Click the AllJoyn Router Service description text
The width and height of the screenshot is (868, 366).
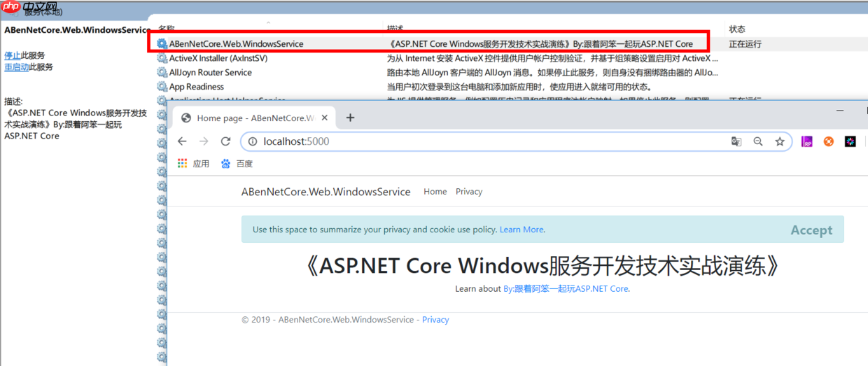(552, 72)
